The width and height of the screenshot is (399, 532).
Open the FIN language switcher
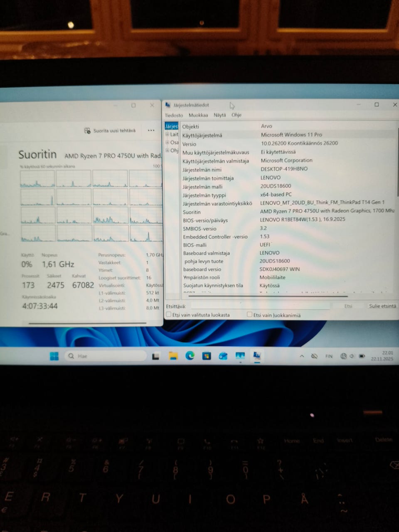tap(329, 356)
